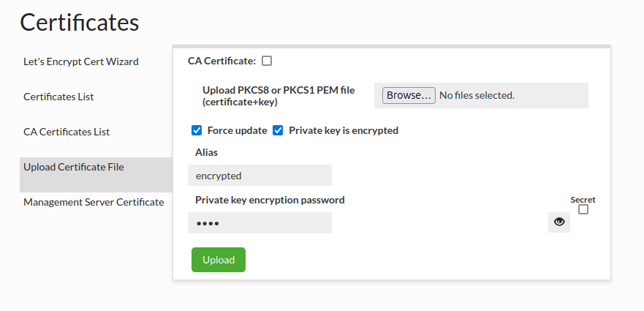Go to Certificates List

(58, 97)
